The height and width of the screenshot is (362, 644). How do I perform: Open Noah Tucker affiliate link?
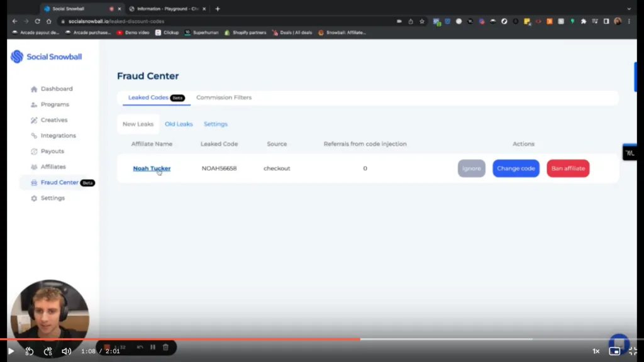tap(152, 168)
